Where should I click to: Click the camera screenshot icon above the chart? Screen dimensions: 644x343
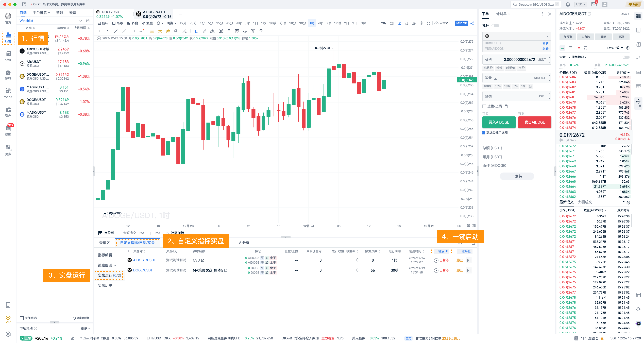(x=392, y=23)
